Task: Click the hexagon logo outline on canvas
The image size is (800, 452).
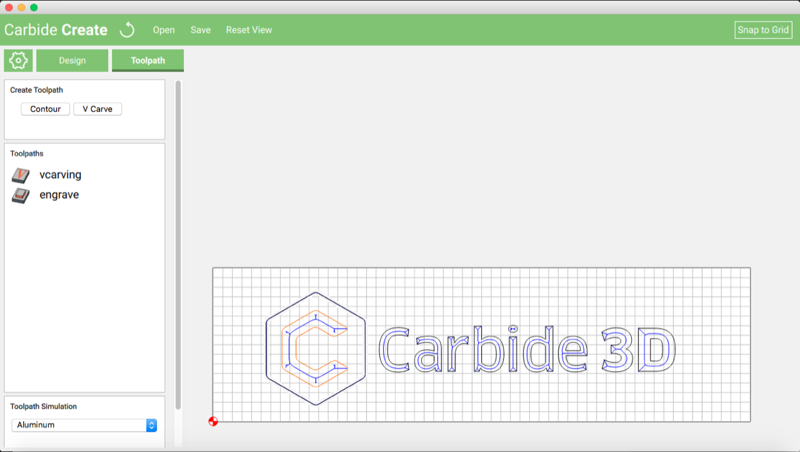Action: point(316,349)
